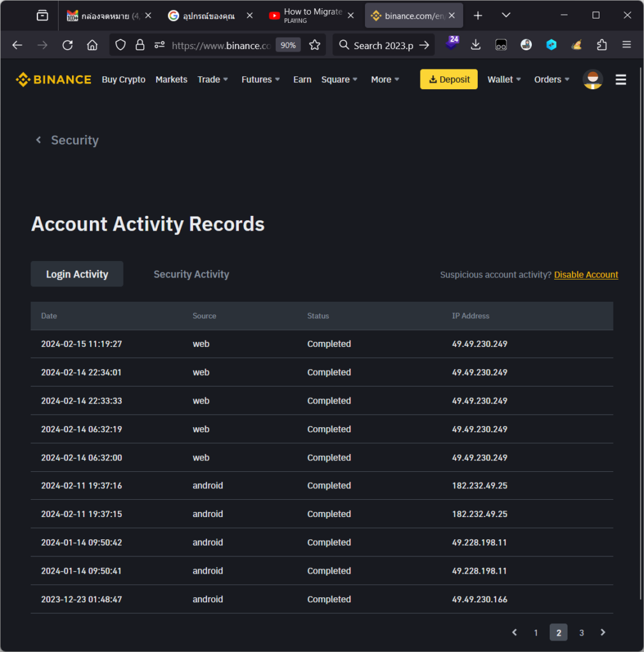Go to browser home page

coord(92,45)
